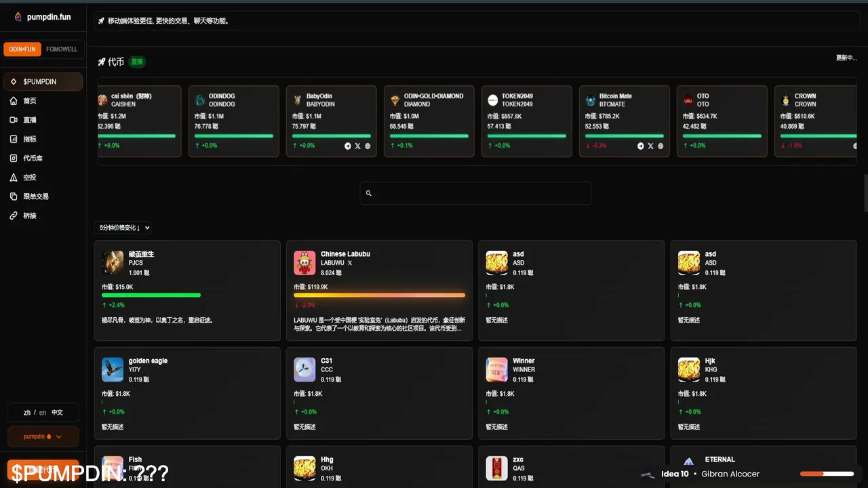
Task: Open the $PUMPDIN menu item
Action: [x=43, y=82]
